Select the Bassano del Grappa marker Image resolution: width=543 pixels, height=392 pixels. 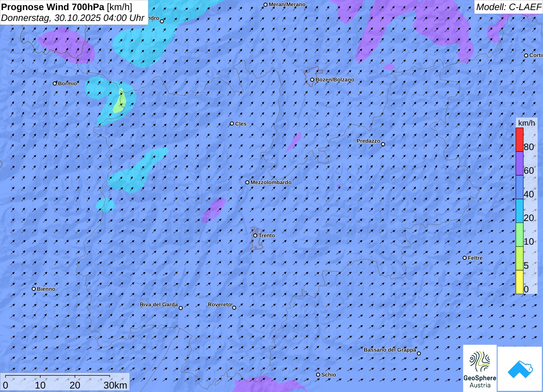[x=419, y=353]
